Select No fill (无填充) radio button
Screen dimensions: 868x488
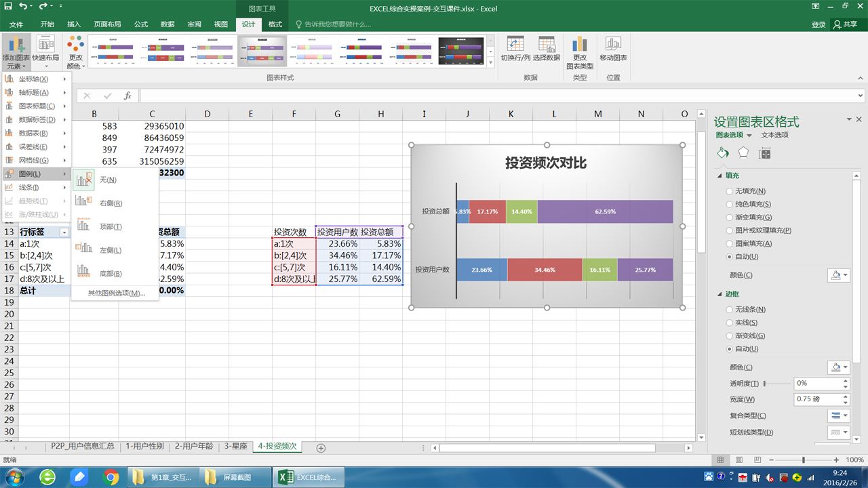[x=730, y=192]
